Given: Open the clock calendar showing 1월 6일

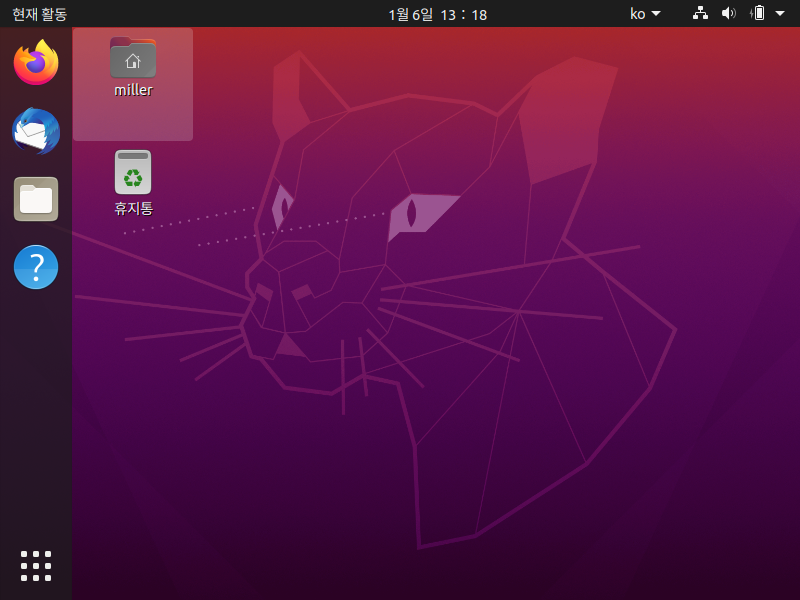Looking at the screenshot, I should click(x=437, y=14).
